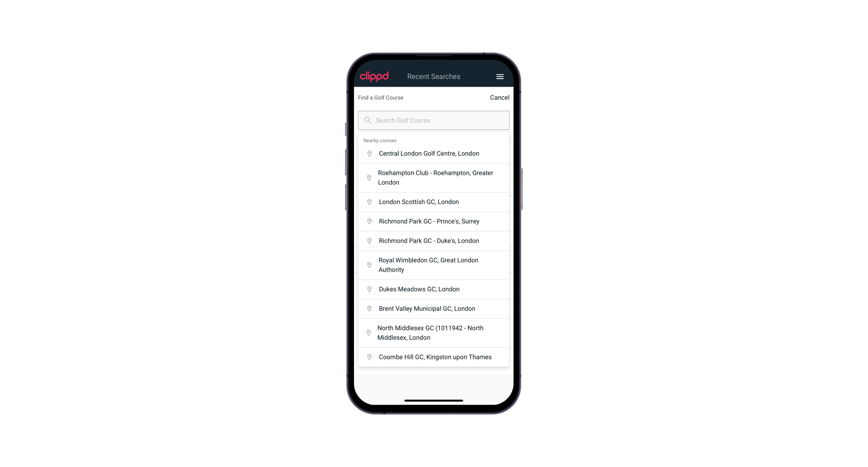868x467 pixels.
Task: Tap the clippd logo icon
Action: tap(375, 76)
